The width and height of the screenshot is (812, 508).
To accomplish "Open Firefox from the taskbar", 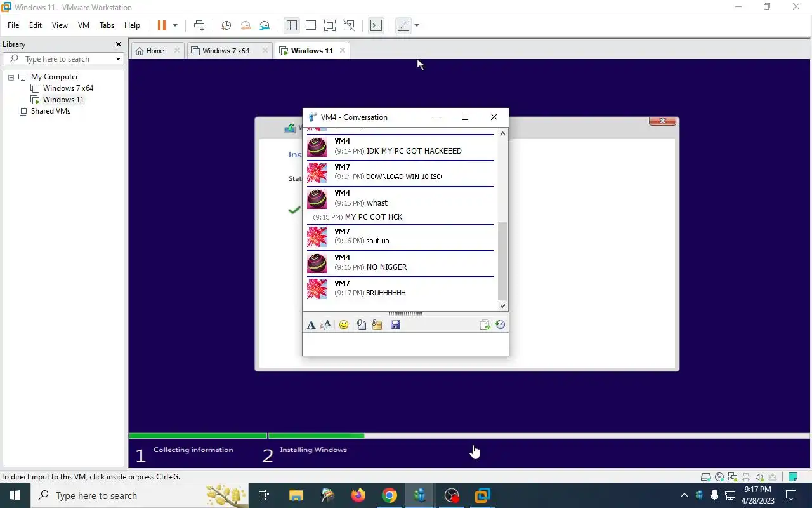I will [x=358, y=495].
